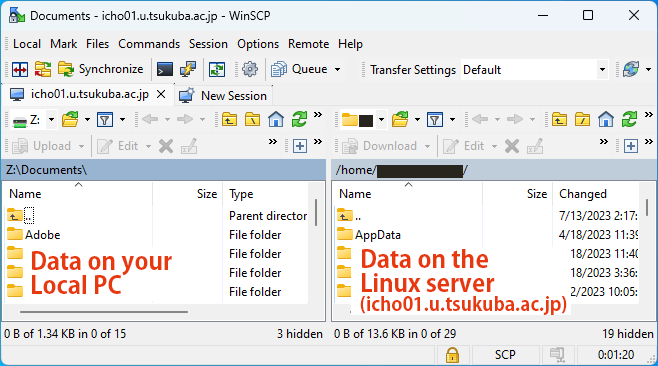The height and width of the screenshot is (366, 658).
Task: Open the Z: local drive selector
Action: (34, 120)
